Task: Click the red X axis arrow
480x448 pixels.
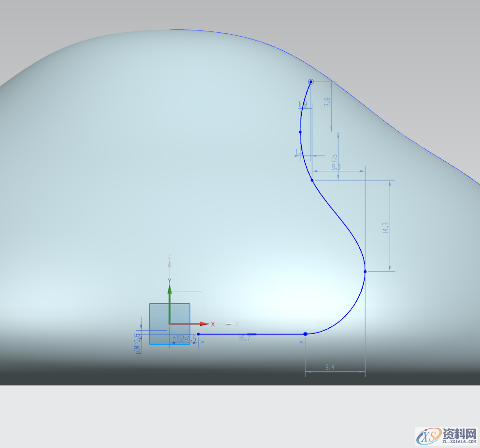Action: coord(203,323)
